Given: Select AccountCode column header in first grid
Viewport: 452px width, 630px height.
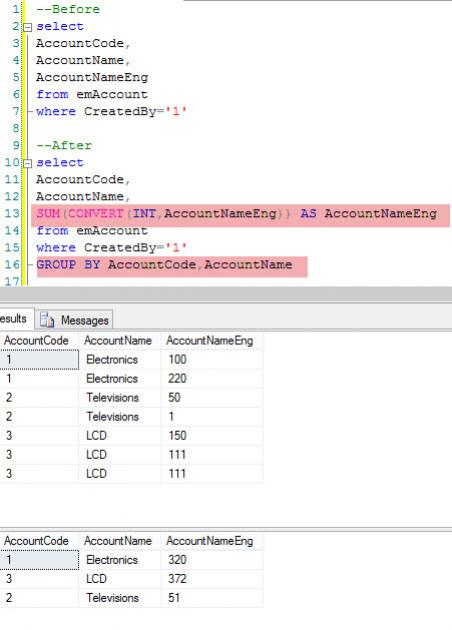Looking at the screenshot, I should 39,341.
